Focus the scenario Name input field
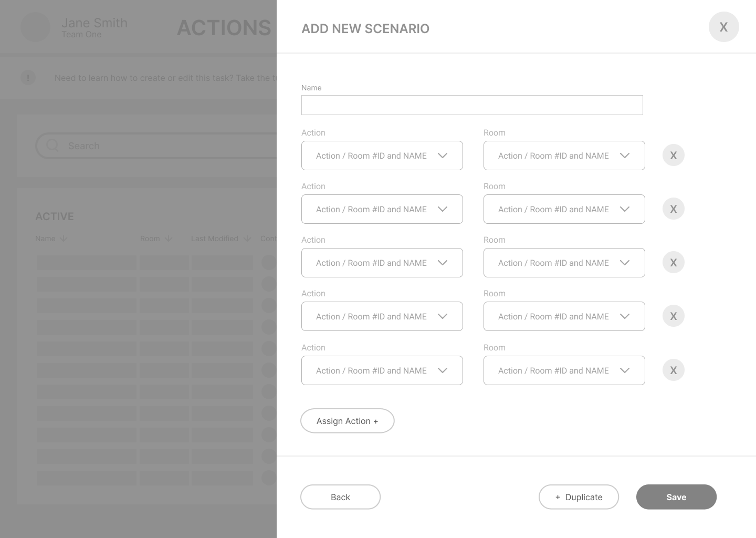 pos(471,105)
